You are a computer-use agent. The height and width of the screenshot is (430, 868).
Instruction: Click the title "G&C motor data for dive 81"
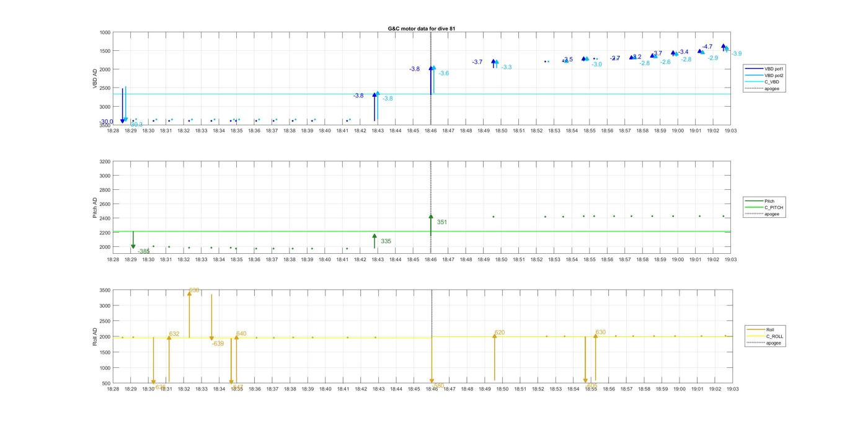tap(422, 29)
